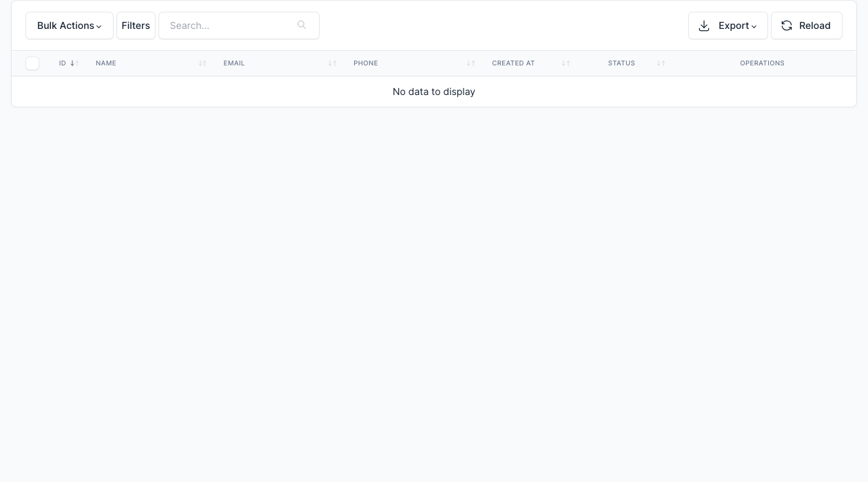Image resolution: width=868 pixels, height=482 pixels.
Task: Click the Filters button
Action: click(x=136, y=25)
